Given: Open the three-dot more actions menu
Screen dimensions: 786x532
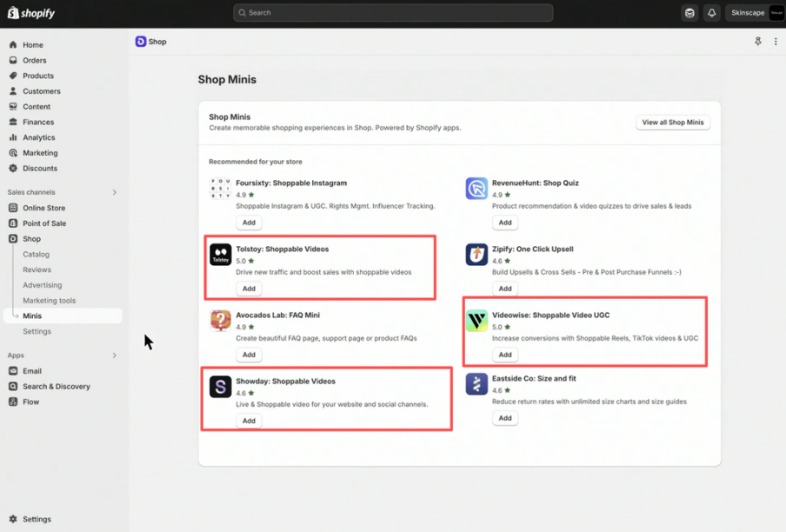Looking at the screenshot, I should [776, 42].
